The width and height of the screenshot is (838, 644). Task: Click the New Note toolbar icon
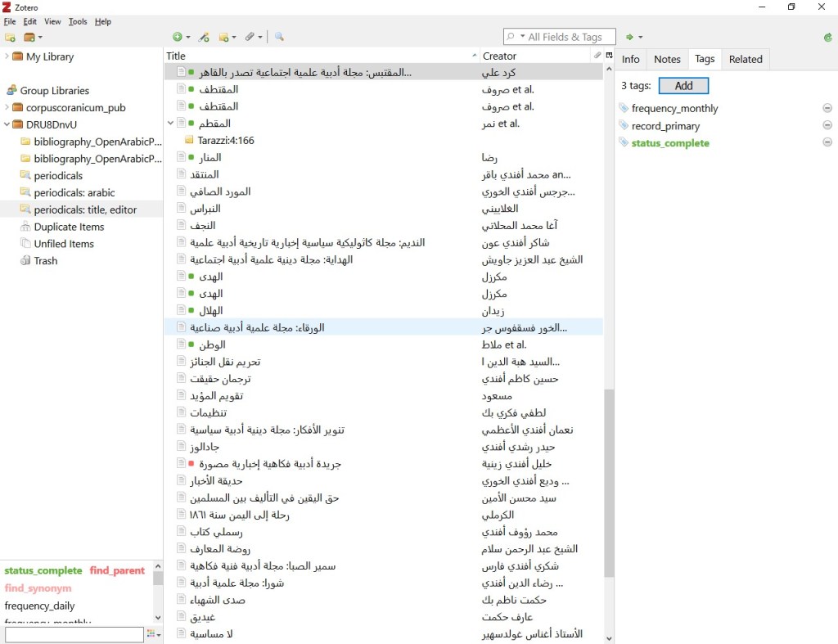tap(226, 37)
